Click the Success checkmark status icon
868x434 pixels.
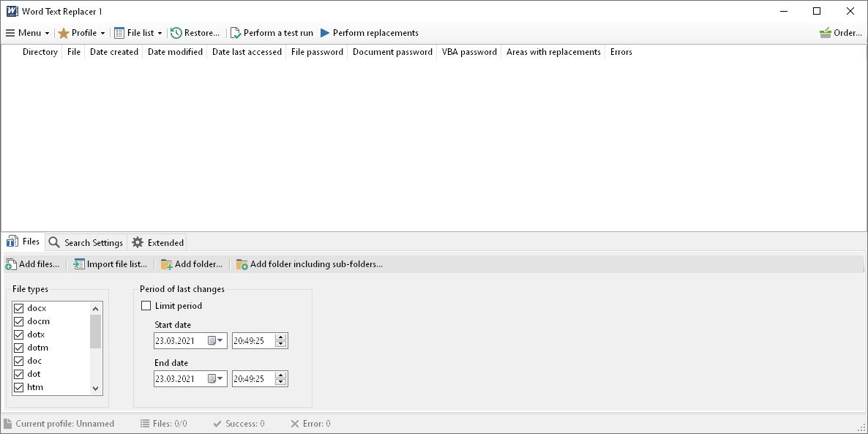pos(217,424)
